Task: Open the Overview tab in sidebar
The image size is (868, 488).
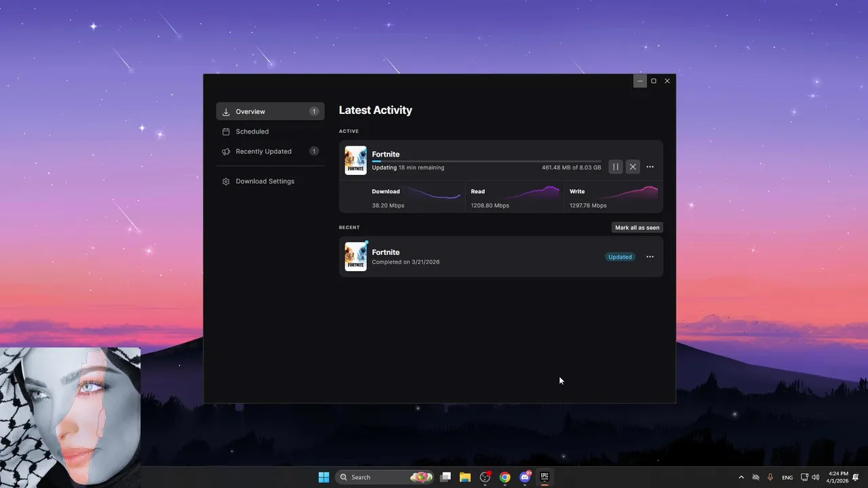Action: [270, 111]
